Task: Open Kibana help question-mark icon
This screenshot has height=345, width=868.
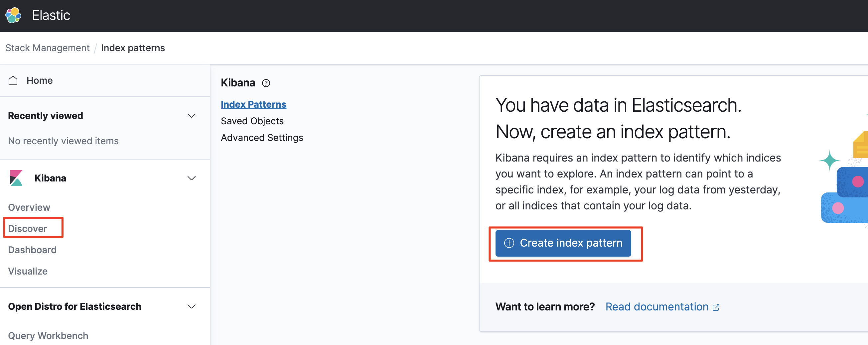Action: [266, 83]
